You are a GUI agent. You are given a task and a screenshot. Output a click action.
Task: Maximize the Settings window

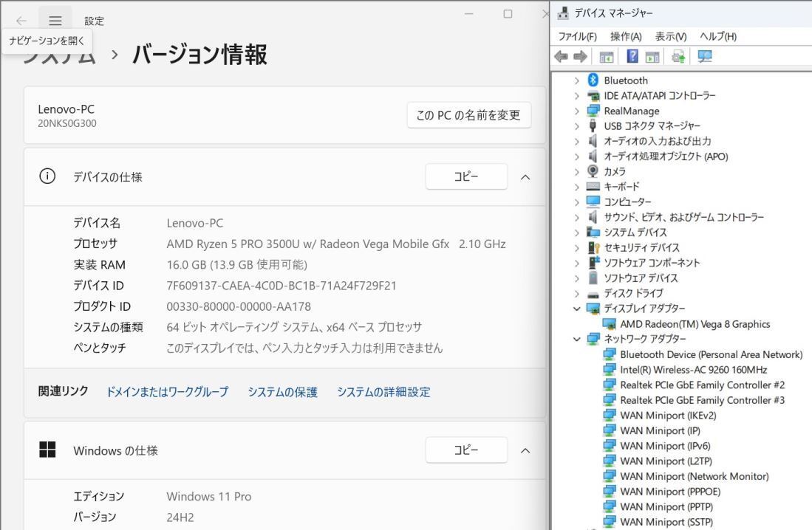click(x=508, y=14)
